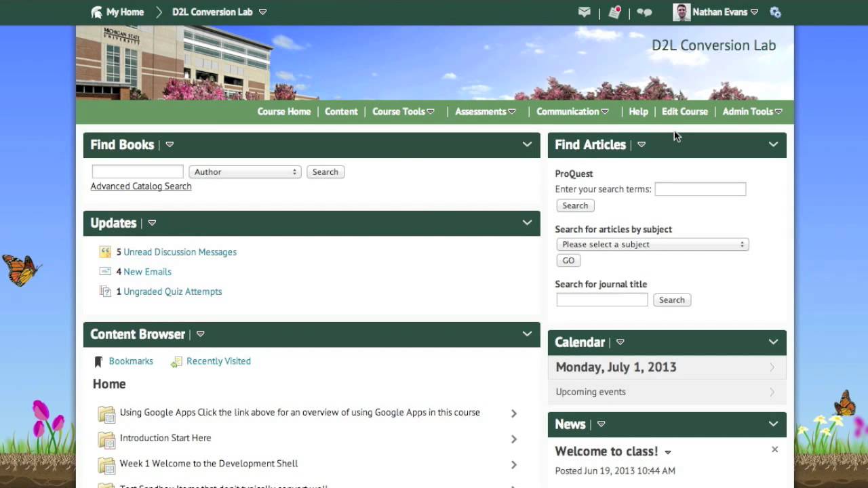
Task: Open the Course Tools menu
Action: (403, 112)
